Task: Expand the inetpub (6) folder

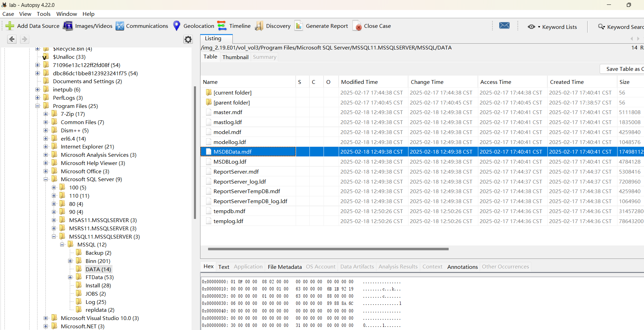Action: click(x=37, y=89)
